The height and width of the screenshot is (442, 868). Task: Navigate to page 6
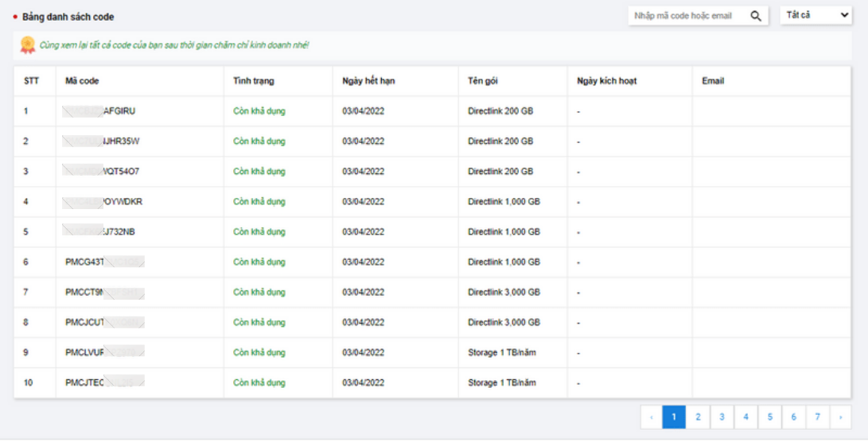coord(793,417)
